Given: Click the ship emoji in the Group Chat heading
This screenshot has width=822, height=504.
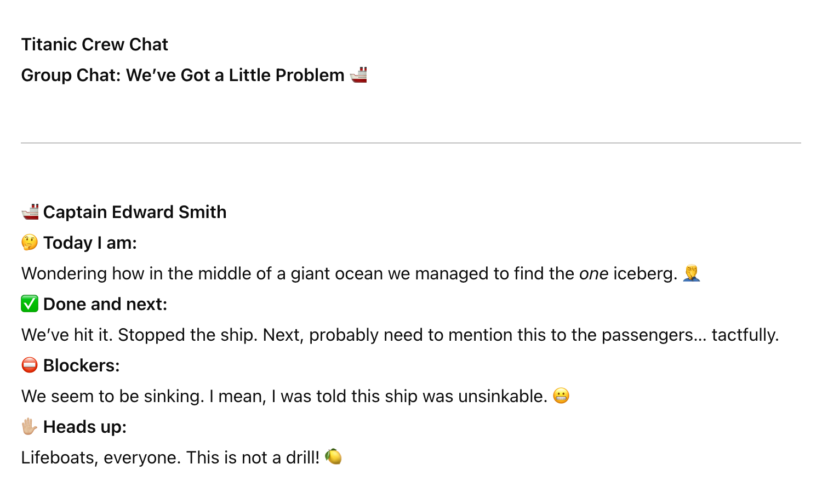Looking at the screenshot, I should click(x=358, y=75).
